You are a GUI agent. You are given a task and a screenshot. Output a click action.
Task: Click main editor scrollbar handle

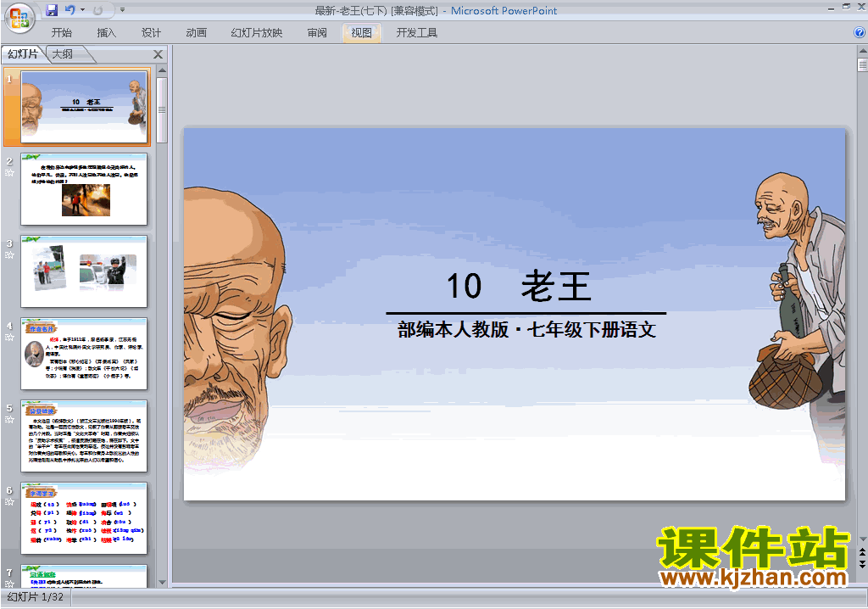862,64
